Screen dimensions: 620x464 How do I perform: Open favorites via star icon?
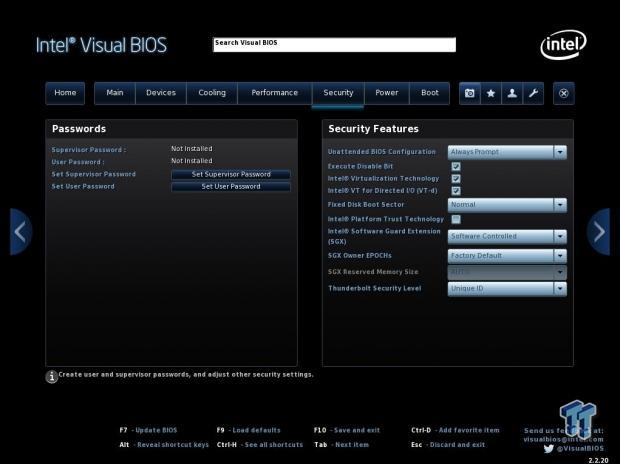click(x=491, y=93)
